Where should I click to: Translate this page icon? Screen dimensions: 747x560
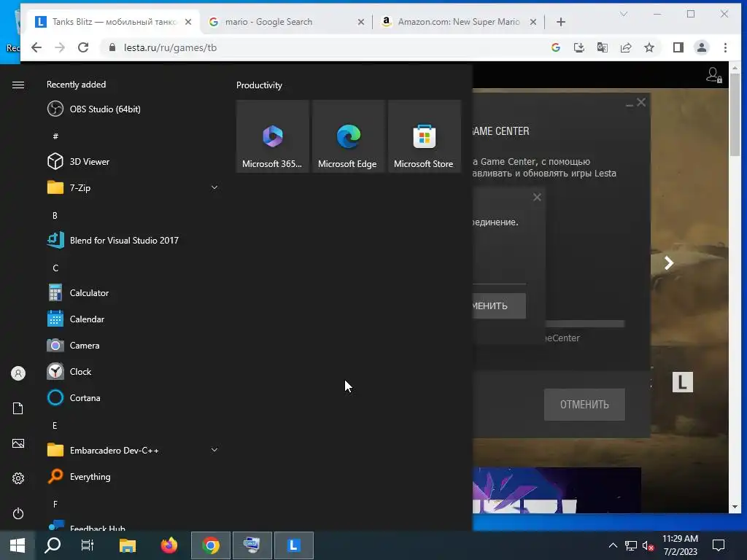(x=602, y=47)
